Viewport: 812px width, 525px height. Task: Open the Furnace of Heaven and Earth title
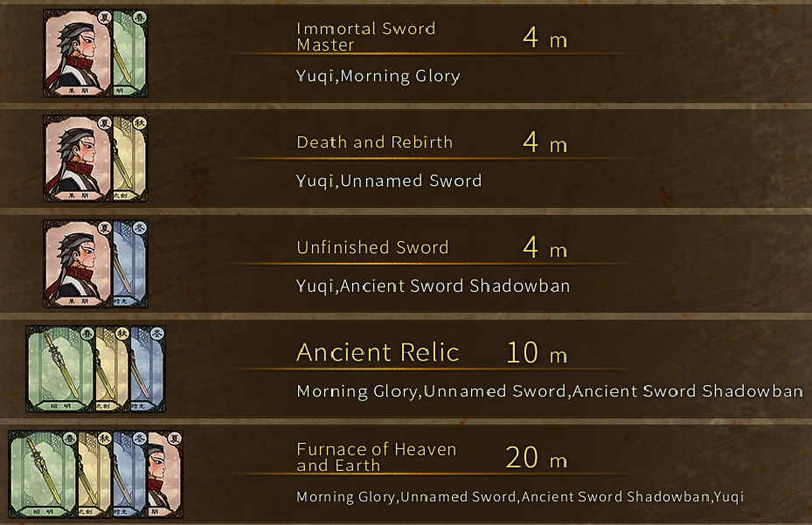point(376,457)
